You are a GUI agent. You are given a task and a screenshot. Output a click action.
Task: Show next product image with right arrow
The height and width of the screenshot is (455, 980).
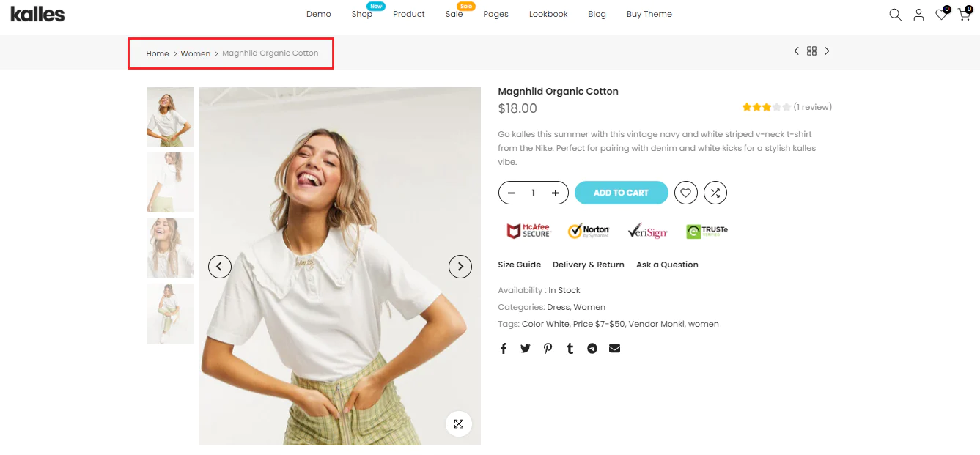[460, 266]
